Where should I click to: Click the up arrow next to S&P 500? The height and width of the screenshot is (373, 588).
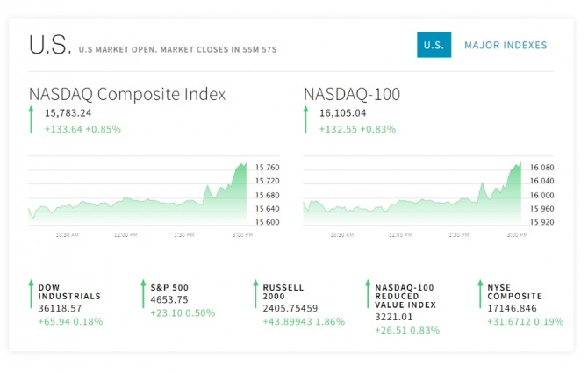tap(143, 294)
